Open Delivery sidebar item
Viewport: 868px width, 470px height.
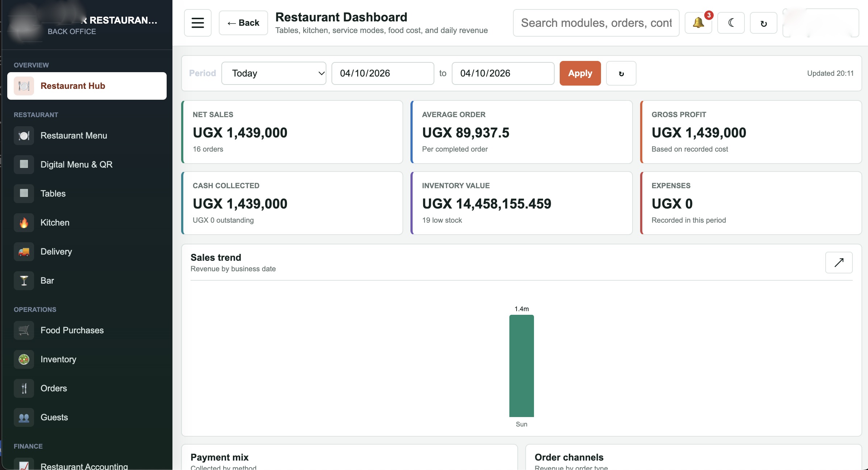[x=87, y=252]
